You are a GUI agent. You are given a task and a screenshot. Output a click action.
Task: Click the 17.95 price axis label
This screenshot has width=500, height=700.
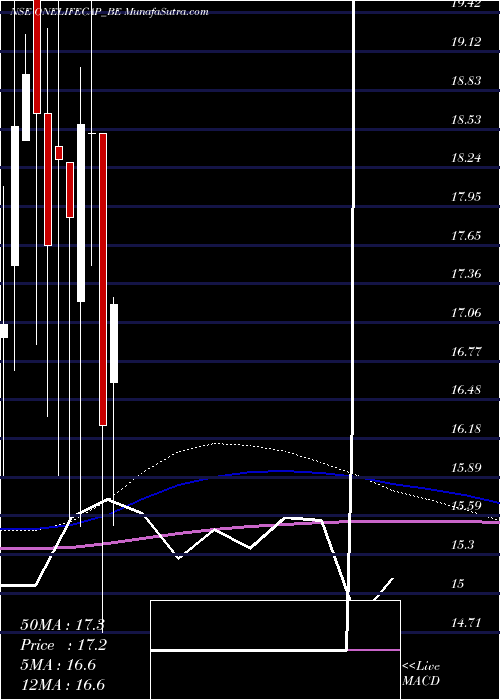click(x=466, y=196)
